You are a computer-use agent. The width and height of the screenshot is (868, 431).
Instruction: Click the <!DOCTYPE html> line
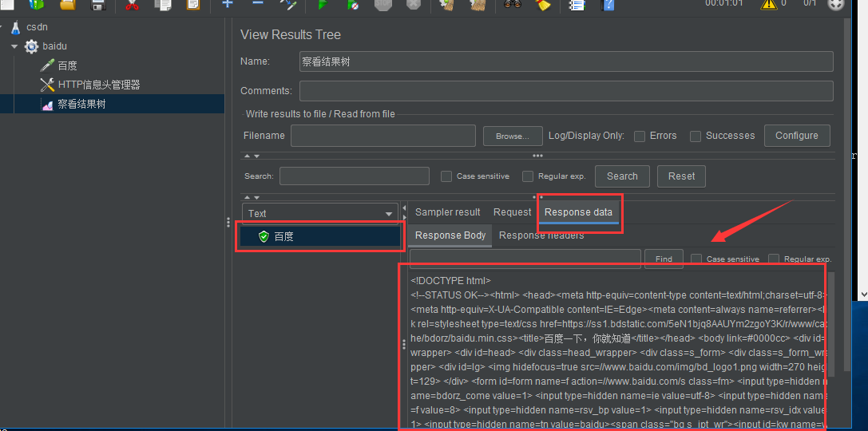point(450,280)
